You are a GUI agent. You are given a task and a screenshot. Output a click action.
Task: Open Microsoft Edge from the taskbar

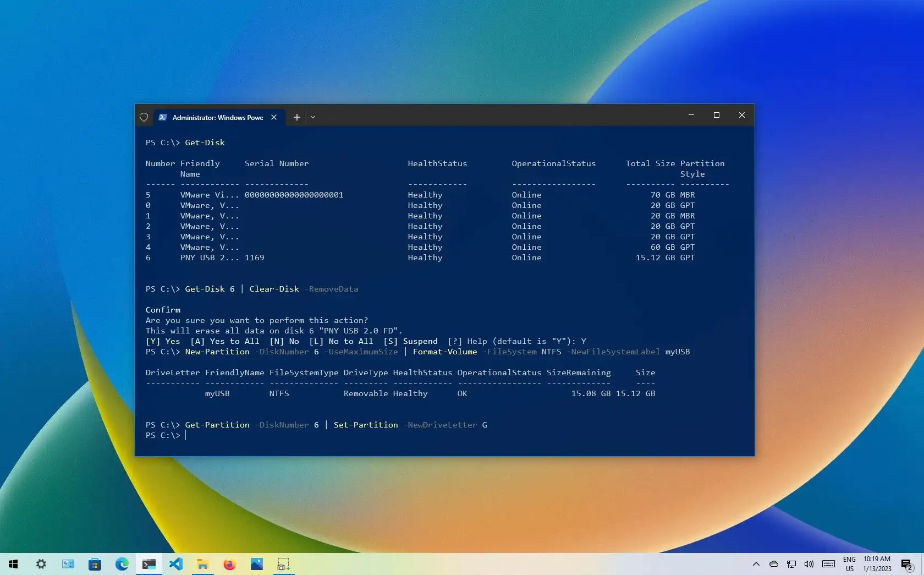point(122,565)
